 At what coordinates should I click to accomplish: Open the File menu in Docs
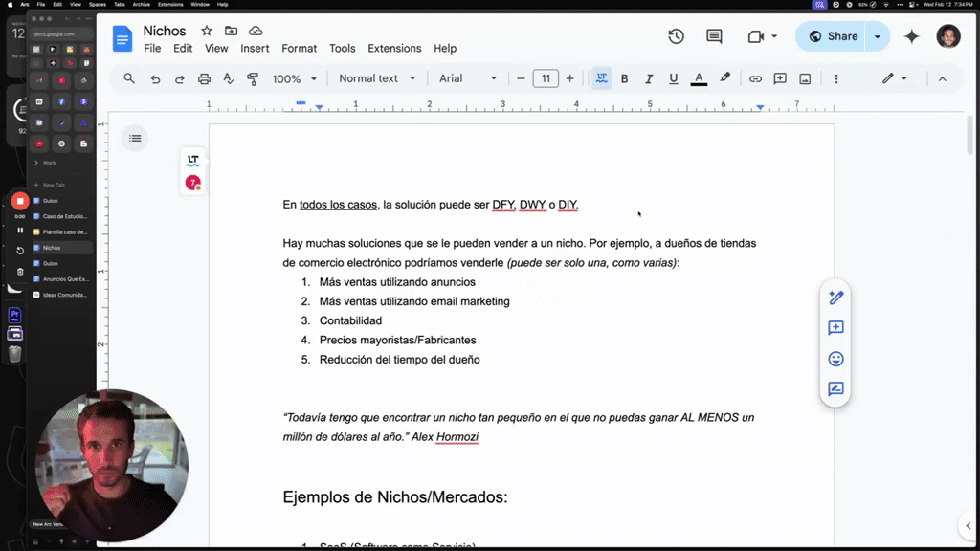[152, 48]
